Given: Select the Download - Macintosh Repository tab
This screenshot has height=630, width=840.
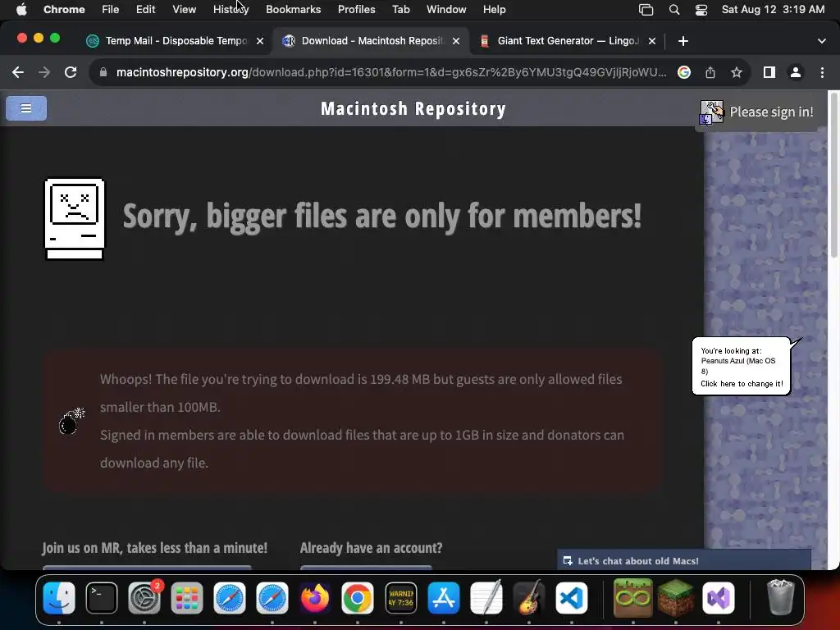Looking at the screenshot, I should coord(371,41).
